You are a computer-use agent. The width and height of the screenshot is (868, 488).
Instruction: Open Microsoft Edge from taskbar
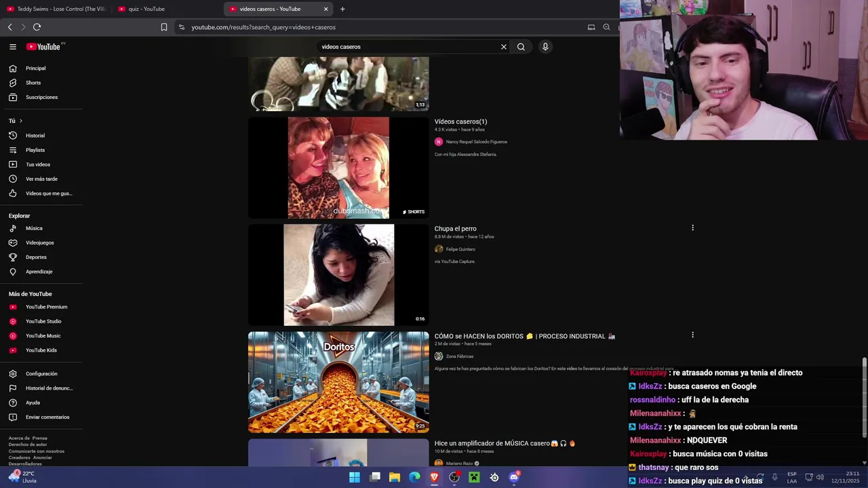tap(414, 477)
